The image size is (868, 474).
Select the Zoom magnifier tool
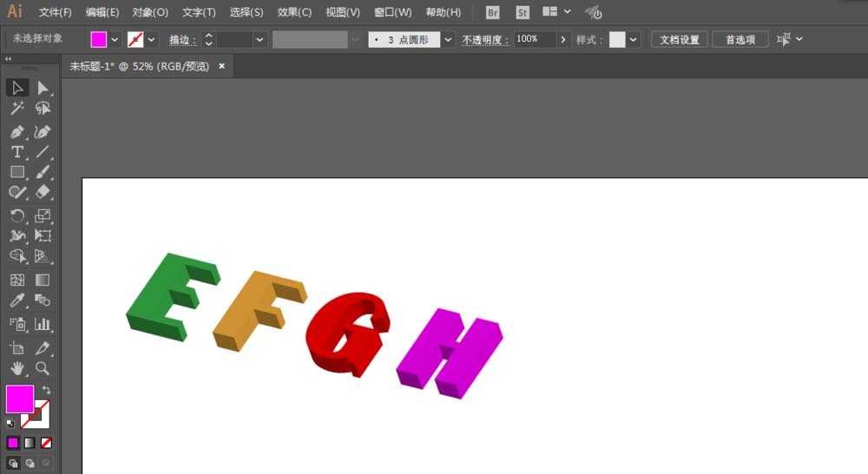(43, 368)
